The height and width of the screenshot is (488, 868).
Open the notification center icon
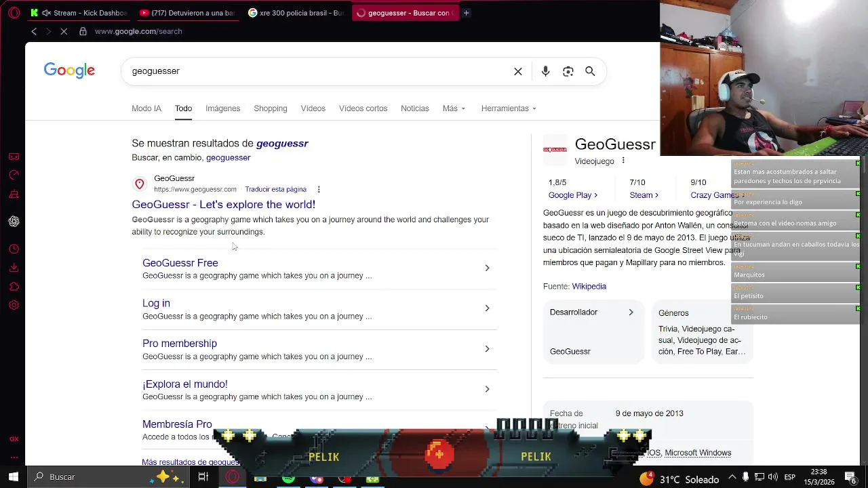[x=850, y=476]
